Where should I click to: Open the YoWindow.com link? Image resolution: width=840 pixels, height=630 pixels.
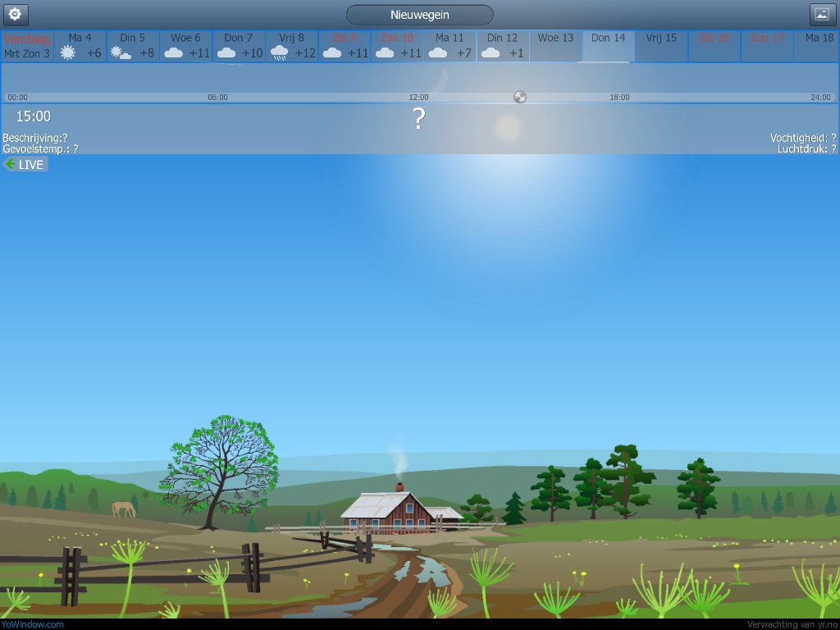[32, 623]
